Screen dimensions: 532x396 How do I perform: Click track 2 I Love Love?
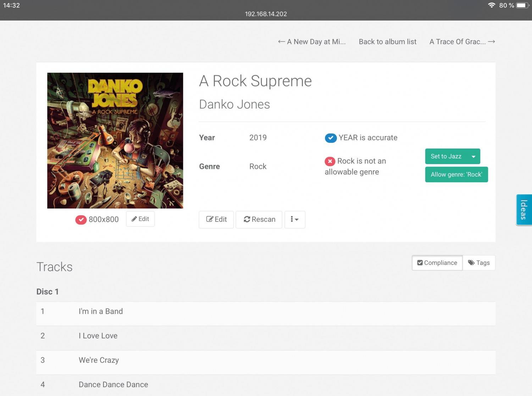point(266,338)
